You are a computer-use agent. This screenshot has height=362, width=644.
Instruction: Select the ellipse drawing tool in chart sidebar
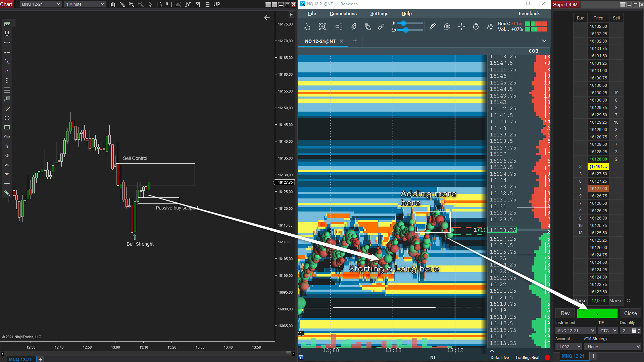pos(7,118)
